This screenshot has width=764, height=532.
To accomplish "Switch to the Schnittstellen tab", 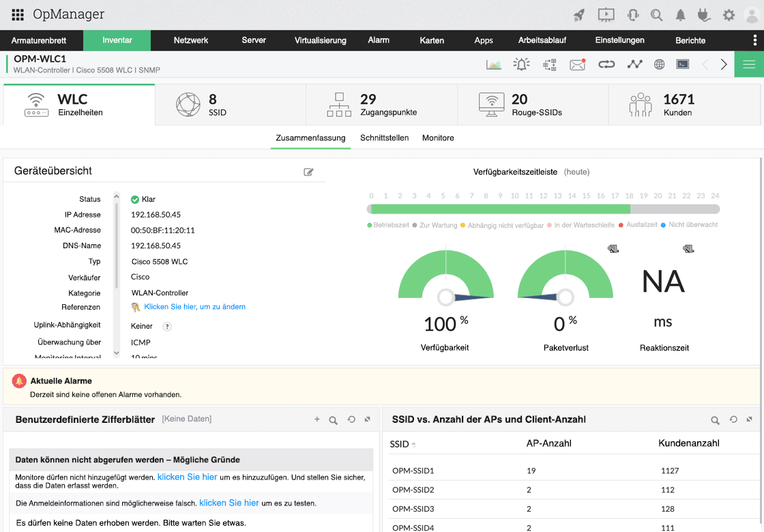I will pyautogui.click(x=383, y=138).
